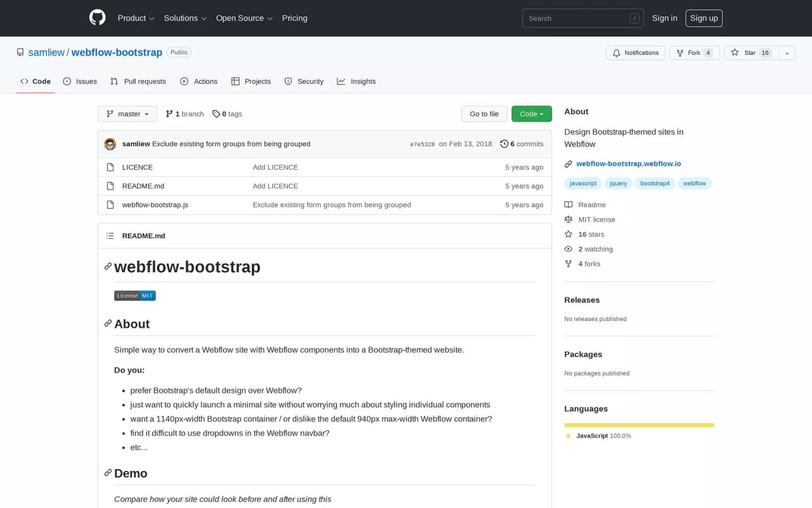Click the MIT license scale icon
The image size is (812, 508).
tap(568, 219)
